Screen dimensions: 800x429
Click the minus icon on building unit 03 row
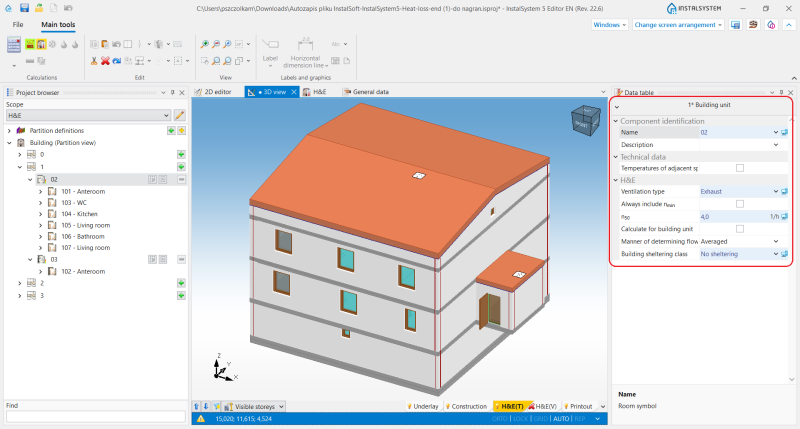[181, 260]
